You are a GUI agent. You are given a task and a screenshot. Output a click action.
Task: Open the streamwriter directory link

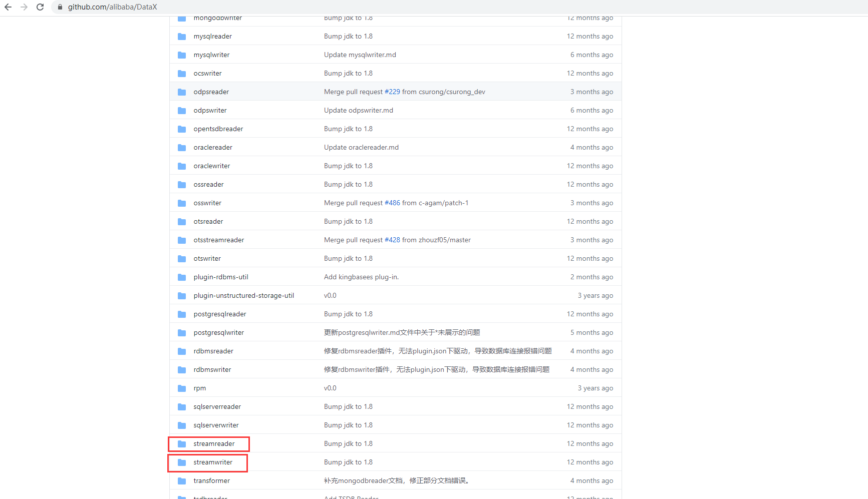[213, 462]
